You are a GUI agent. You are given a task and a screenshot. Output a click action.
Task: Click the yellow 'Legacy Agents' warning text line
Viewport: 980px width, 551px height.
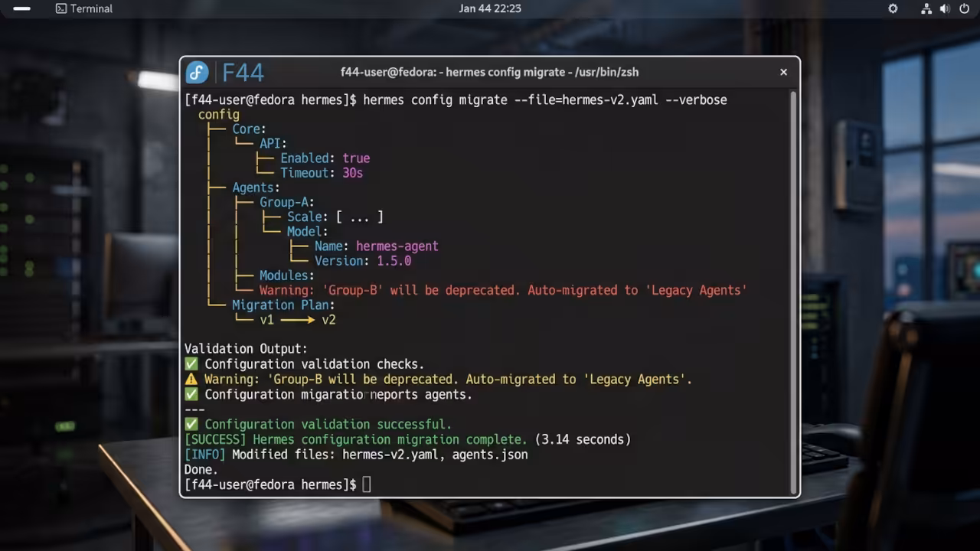[x=448, y=379]
